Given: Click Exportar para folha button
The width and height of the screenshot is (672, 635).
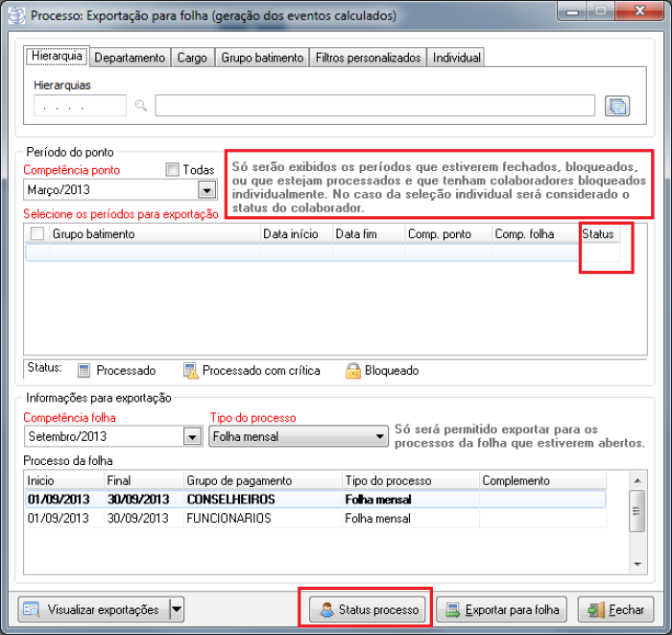Looking at the screenshot, I should point(503,609).
